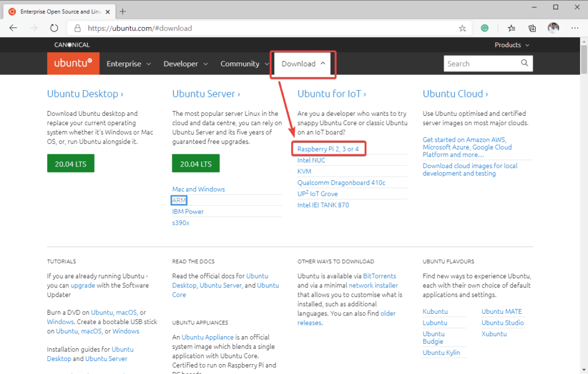Click into the Search input field
The width and height of the screenshot is (588, 374).
(x=481, y=64)
